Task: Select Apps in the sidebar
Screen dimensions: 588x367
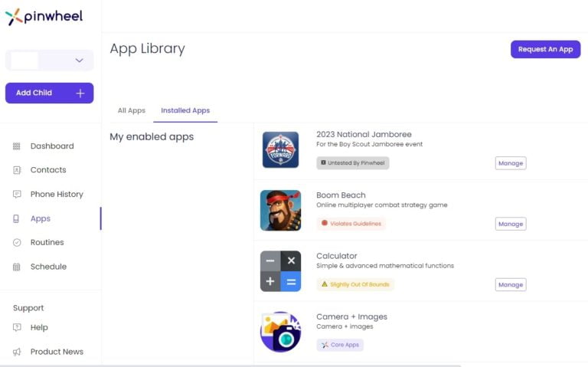Action: click(x=41, y=218)
